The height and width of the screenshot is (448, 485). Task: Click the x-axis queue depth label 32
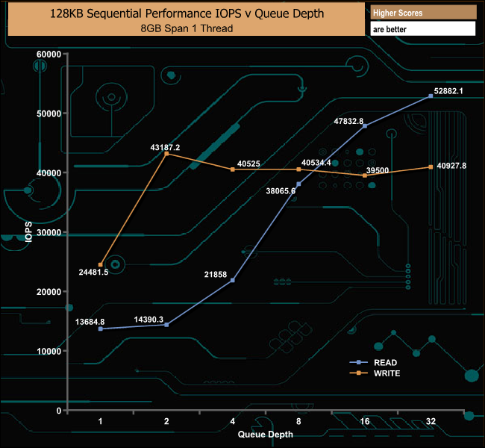tap(431, 421)
